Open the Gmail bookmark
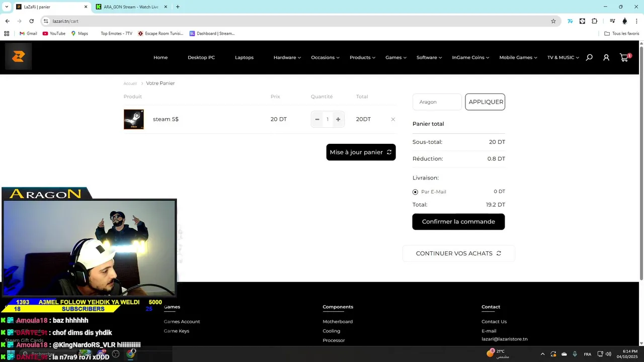This screenshot has width=644, height=362. 28,34
